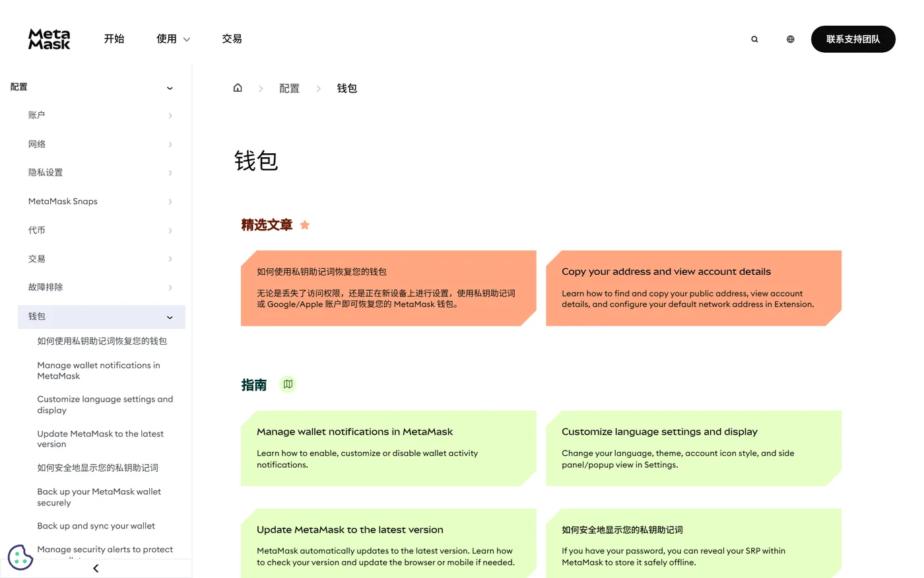The width and height of the screenshot is (924, 578).
Task: Open the 开始 nav item
Action: 114,39
